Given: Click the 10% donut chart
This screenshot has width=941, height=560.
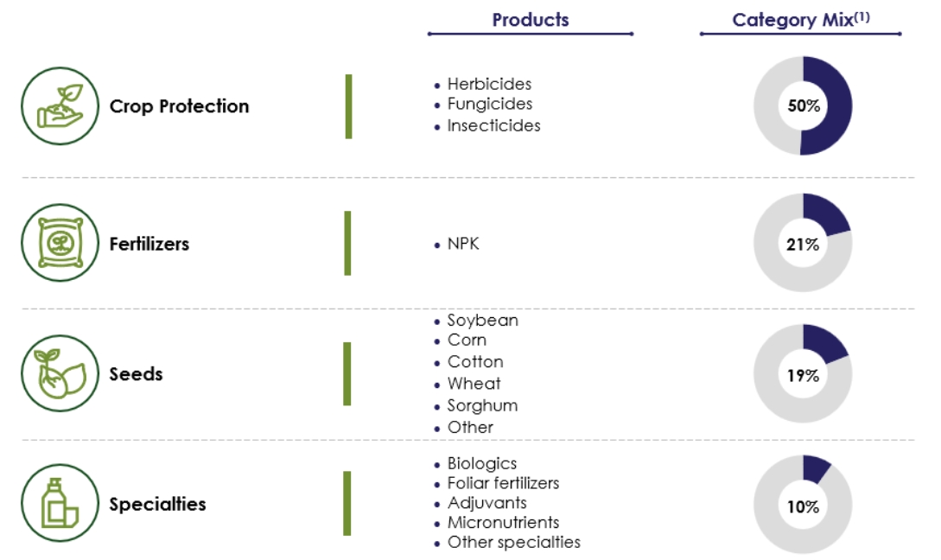Looking at the screenshot, I should (x=803, y=506).
